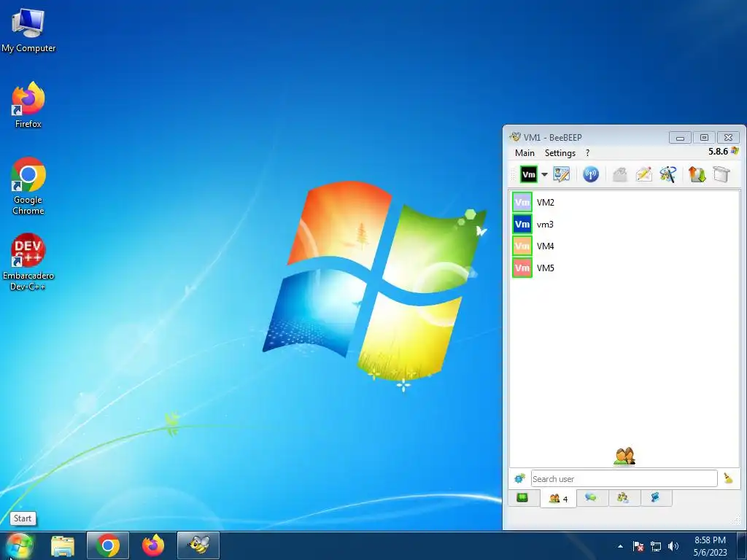Open File Explorer from the taskbar
747x560 pixels.
coord(63,546)
